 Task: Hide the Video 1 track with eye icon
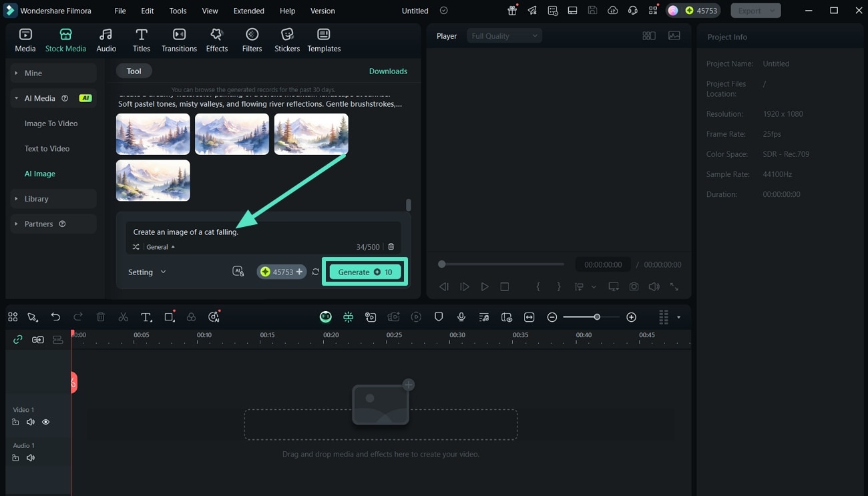click(x=46, y=422)
